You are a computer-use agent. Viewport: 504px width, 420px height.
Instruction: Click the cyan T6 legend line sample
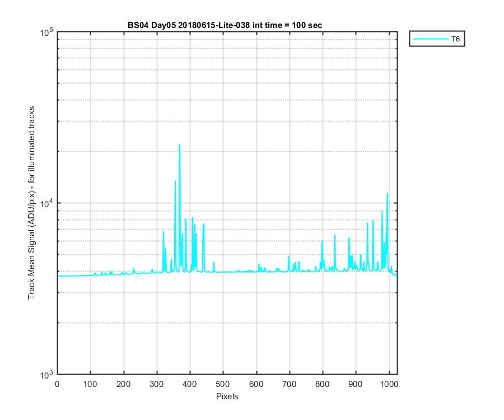pyautogui.click(x=431, y=39)
